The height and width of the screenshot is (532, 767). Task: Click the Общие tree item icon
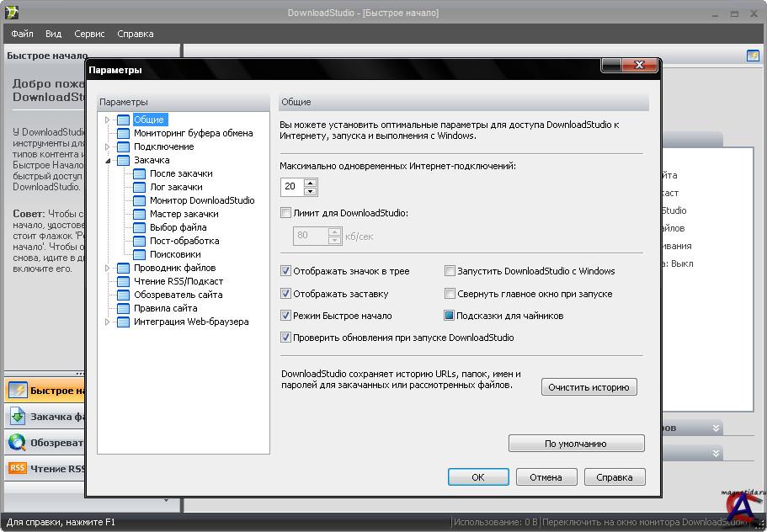tap(123, 120)
